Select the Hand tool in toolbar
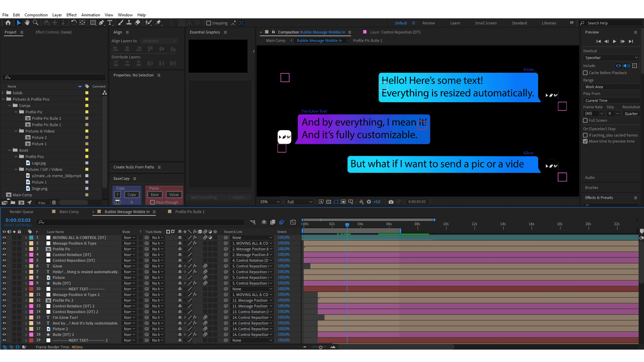Screen dimensions: 644x362 pos(27,23)
